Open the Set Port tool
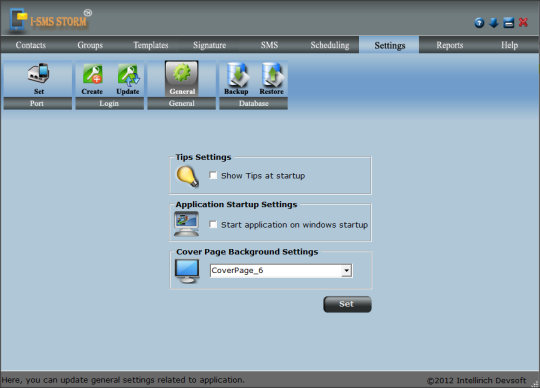540x388 pixels. 38,78
